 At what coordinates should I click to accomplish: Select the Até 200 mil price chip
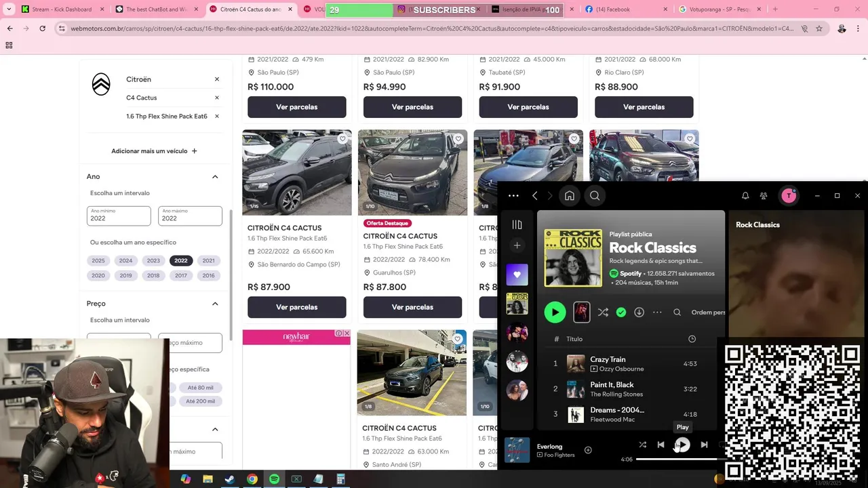coord(200,401)
